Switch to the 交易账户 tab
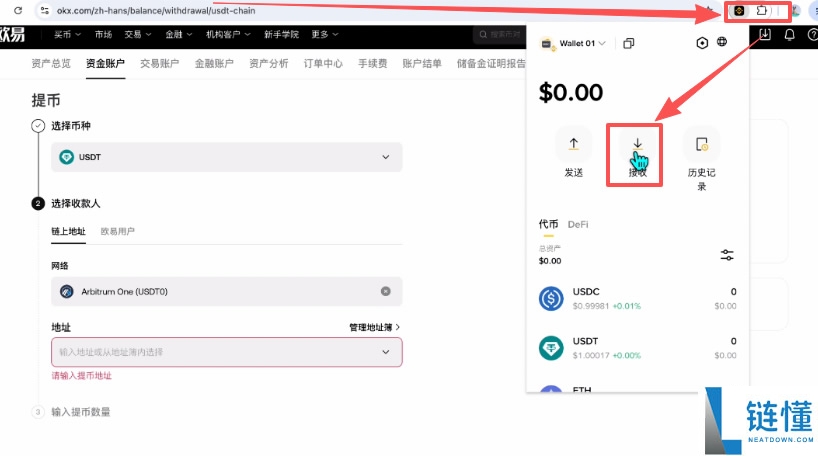 click(160, 64)
